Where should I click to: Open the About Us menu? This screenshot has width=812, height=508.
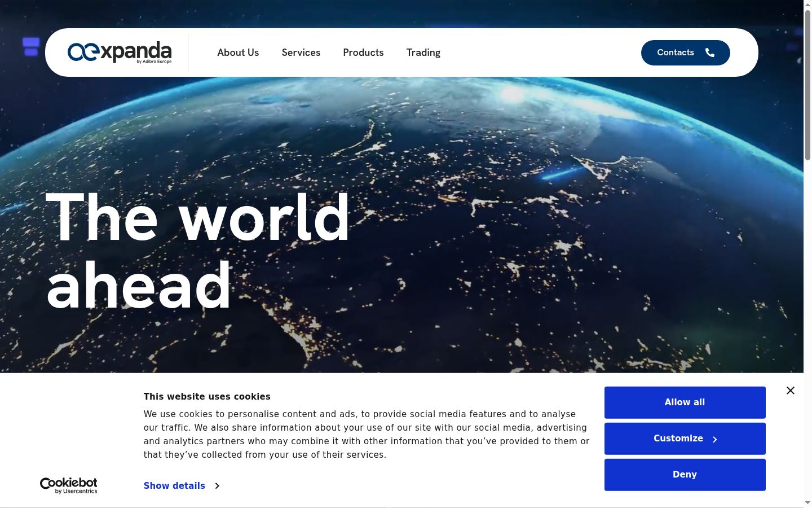coord(238,52)
